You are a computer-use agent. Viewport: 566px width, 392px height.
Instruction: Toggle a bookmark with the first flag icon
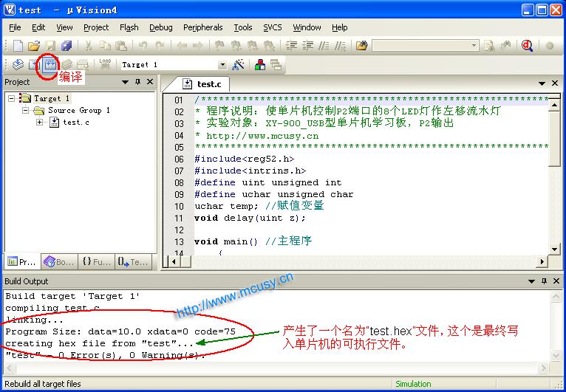[x=220, y=46]
